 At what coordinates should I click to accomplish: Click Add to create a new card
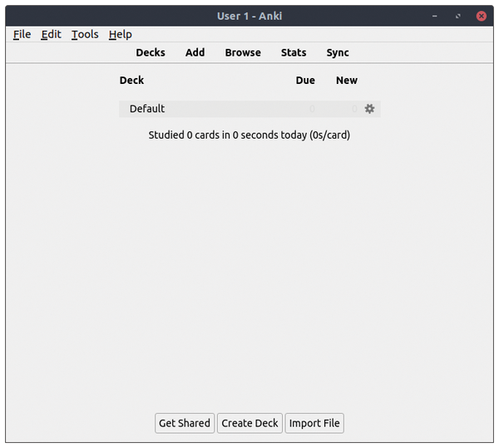(195, 52)
